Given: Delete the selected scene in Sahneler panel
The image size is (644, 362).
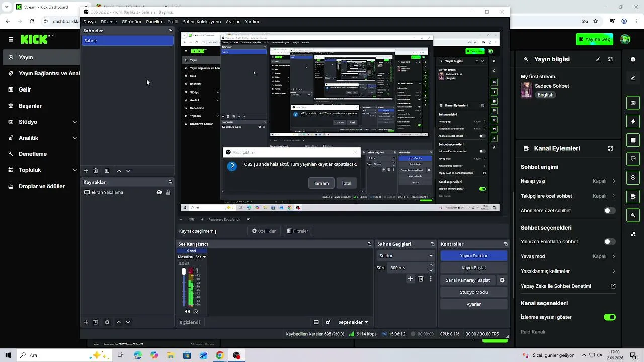Looking at the screenshot, I should click(95, 171).
